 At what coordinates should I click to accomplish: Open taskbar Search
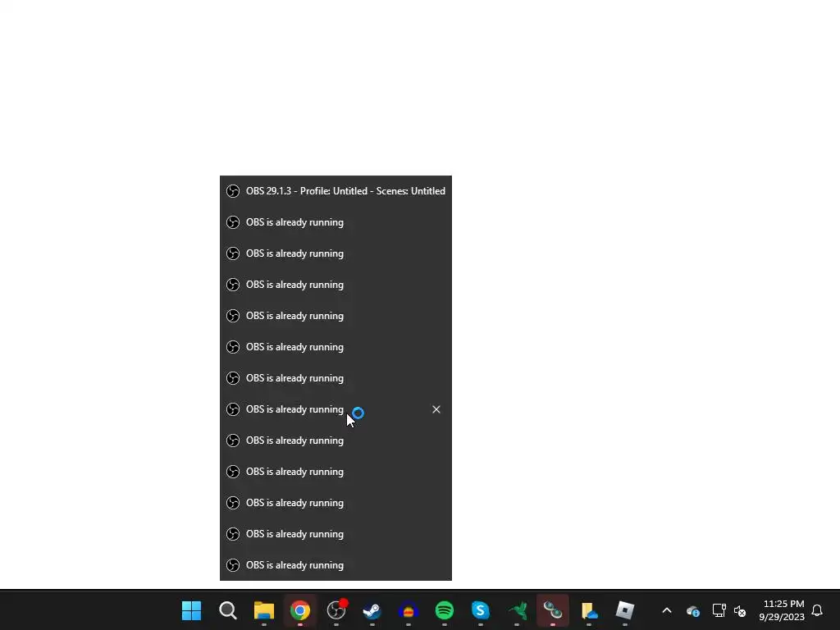[228, 610]
